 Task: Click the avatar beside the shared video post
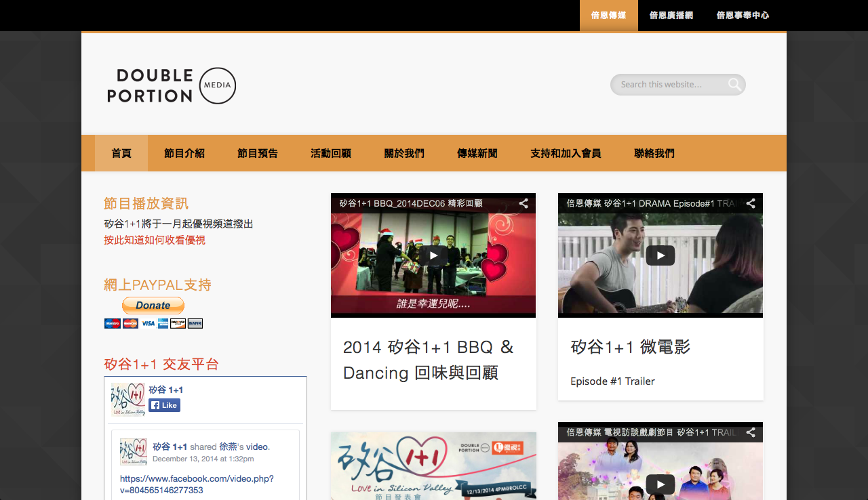[x=134, y=452]
